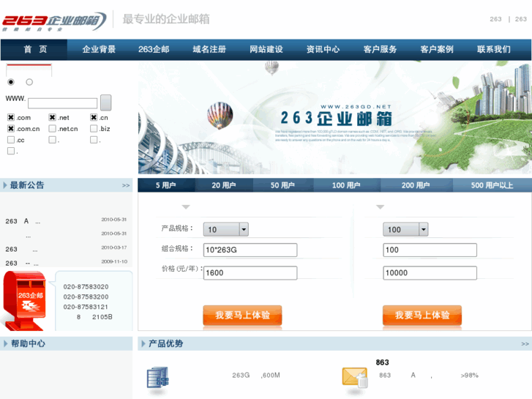Click the envelope with trash icon
Viewport: 532px width, 399px height.
[355, 378]
